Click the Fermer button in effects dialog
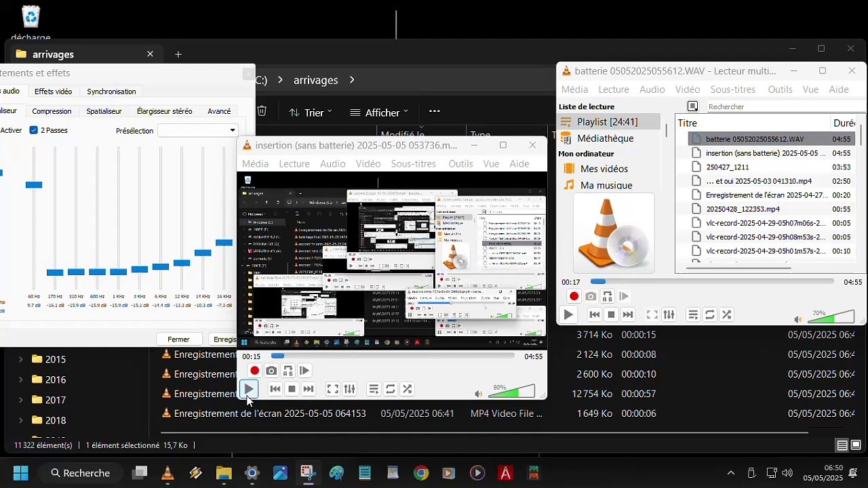The width and height of the screenshot is (868, 488). point(178,339)
